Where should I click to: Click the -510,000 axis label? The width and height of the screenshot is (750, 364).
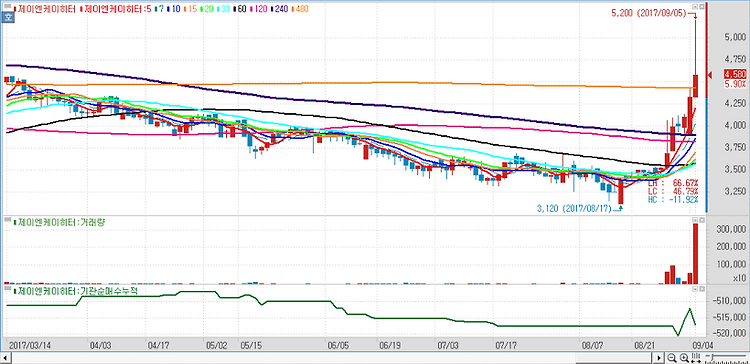click(729, 302)
